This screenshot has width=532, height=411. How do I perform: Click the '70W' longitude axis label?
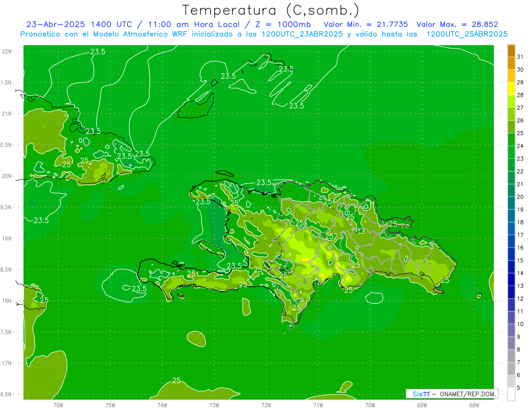click(x=370, y=405)
